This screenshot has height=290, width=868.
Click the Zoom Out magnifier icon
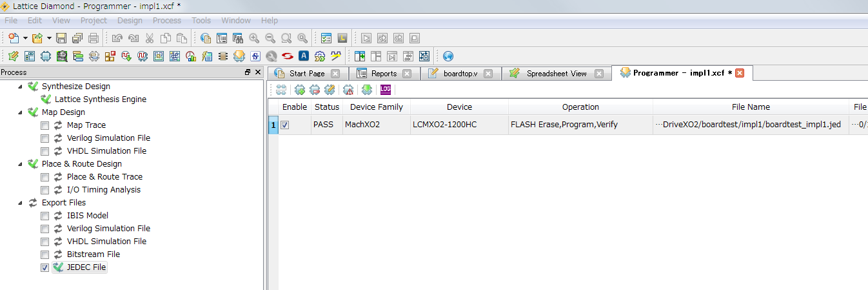pos(270,37)
